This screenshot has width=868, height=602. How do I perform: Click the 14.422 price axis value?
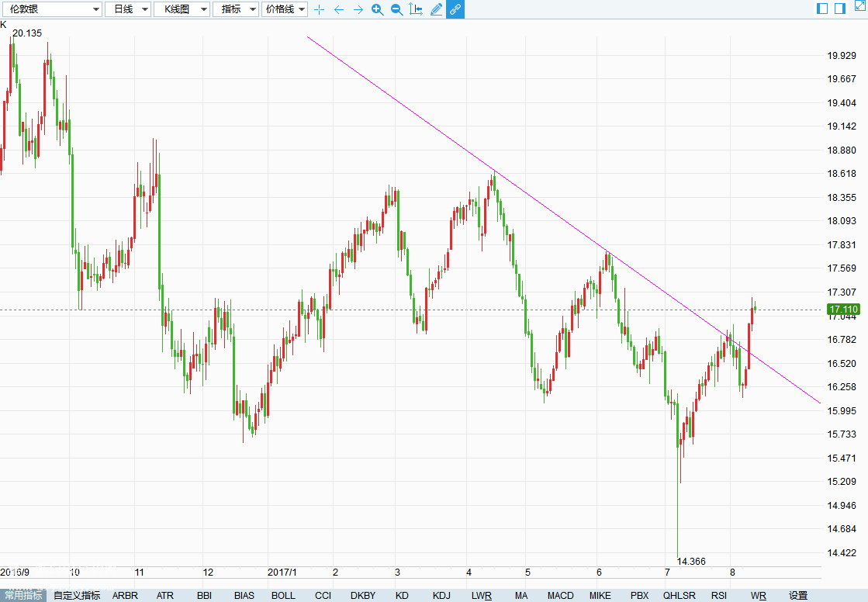tap(842, 552)
